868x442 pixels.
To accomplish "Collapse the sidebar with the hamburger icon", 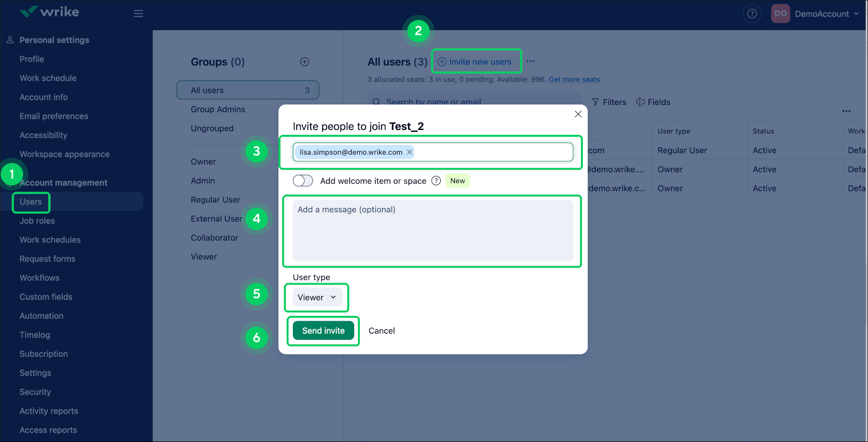I will coord(138,13).
